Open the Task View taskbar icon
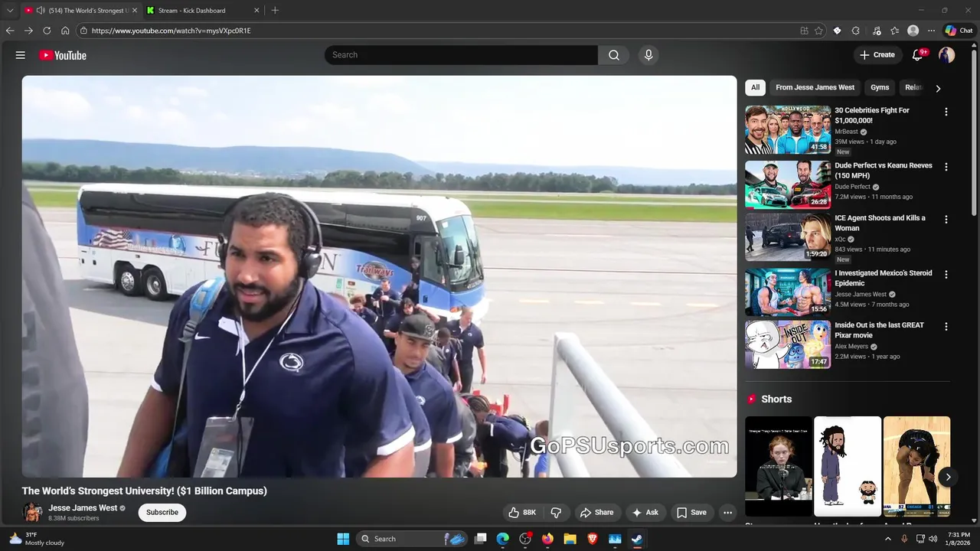The image size is (980, 551). click(480, 539)
